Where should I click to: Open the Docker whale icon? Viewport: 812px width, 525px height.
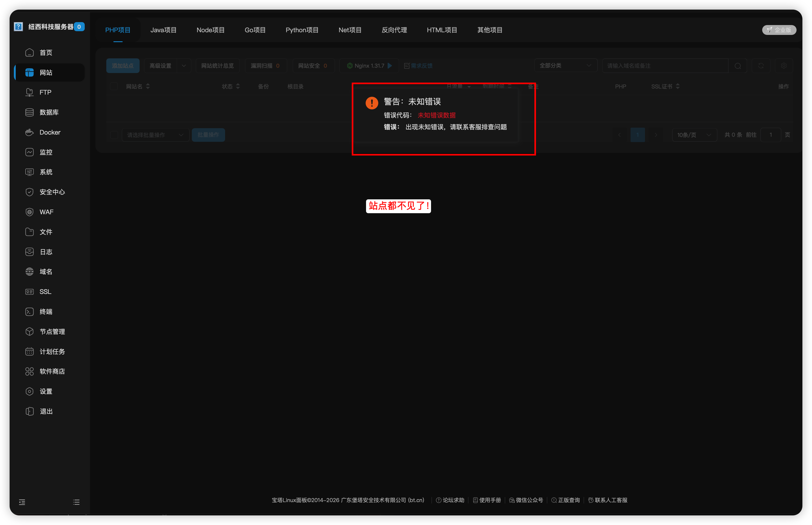(30, 132)
